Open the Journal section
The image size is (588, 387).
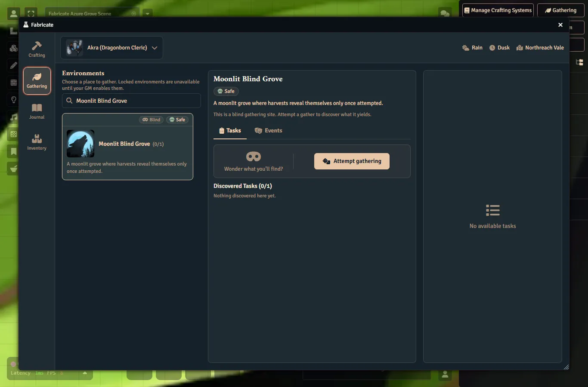pos(37,111)
